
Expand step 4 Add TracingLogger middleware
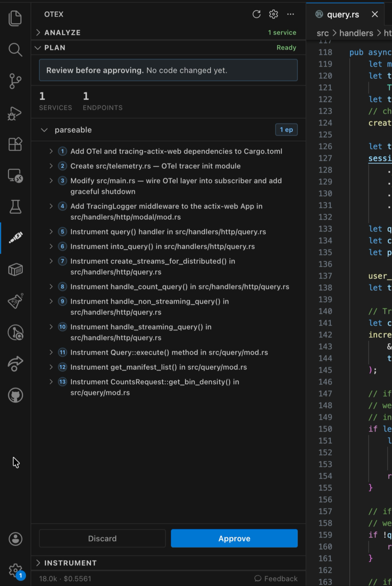[51, 206]
